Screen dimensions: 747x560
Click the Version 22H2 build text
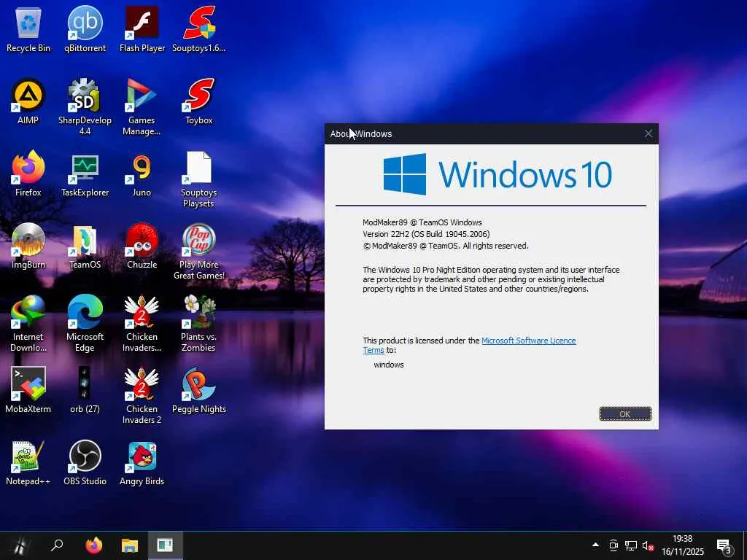[x=426, y=234]
